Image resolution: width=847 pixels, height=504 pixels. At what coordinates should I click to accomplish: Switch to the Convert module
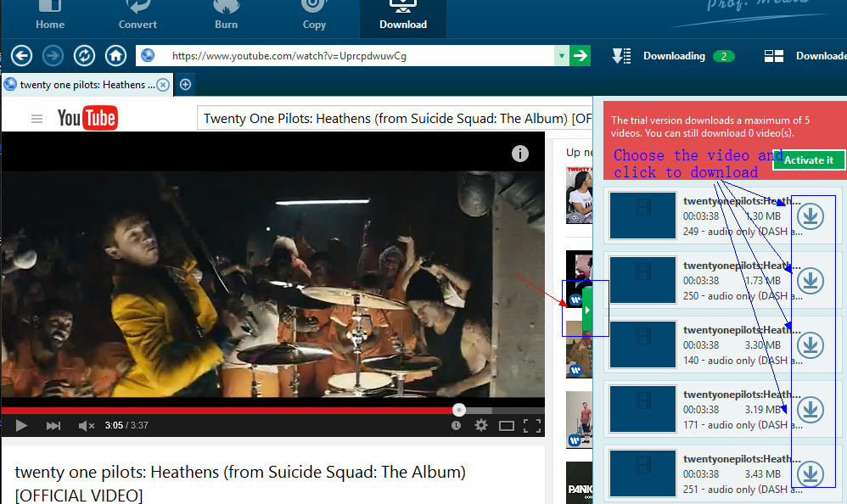coord(137,16)
